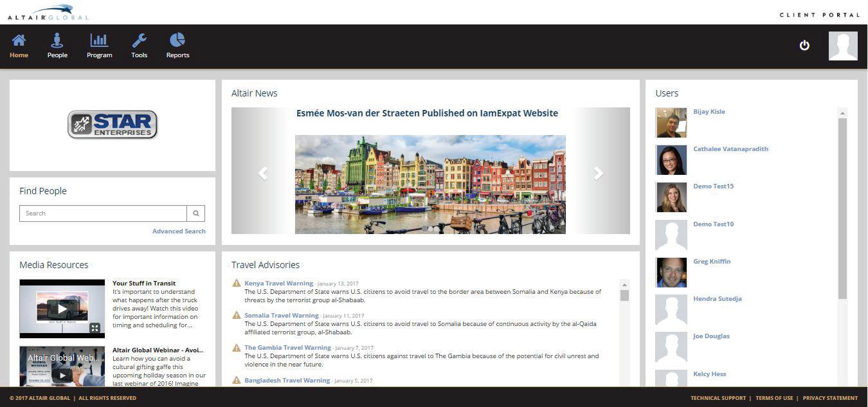868x407 pixels.
Task: Play the Your Stuff in Transit video
Action: 62,307
